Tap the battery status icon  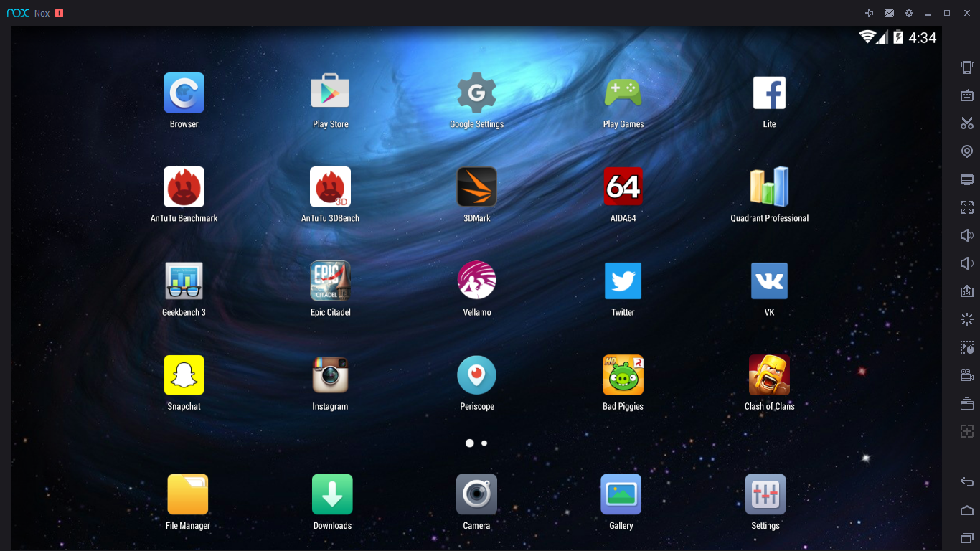point(898,37)
